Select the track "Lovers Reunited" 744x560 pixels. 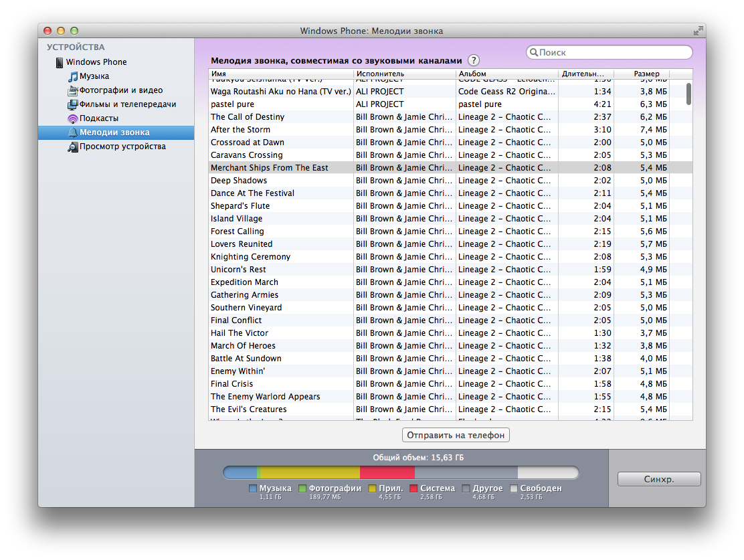click(450, 244)
